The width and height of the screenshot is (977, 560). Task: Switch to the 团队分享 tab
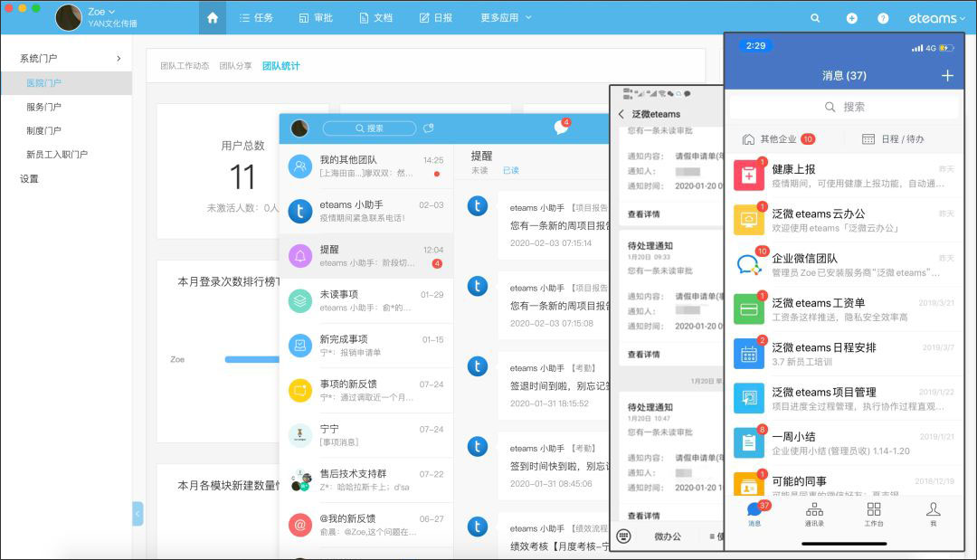tap(235, 65)
